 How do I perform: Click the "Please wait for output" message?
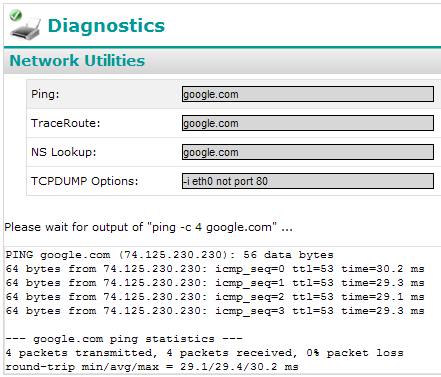(x=149, y=227)
